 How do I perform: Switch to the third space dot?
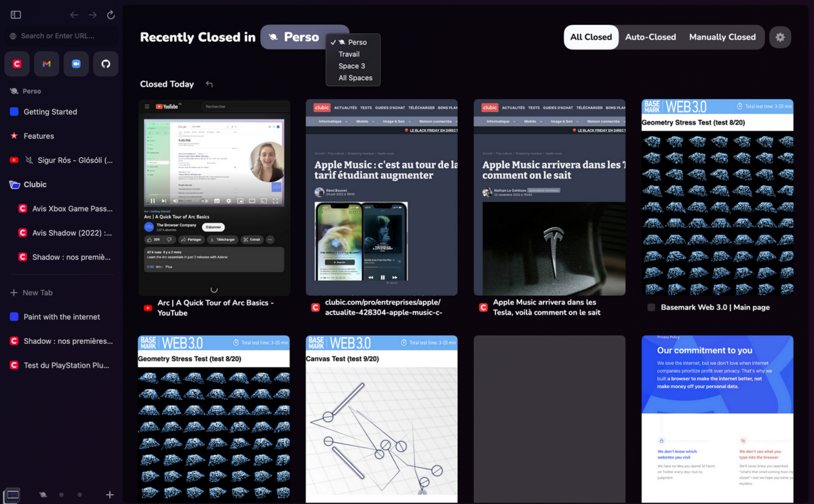pos(79,495)
